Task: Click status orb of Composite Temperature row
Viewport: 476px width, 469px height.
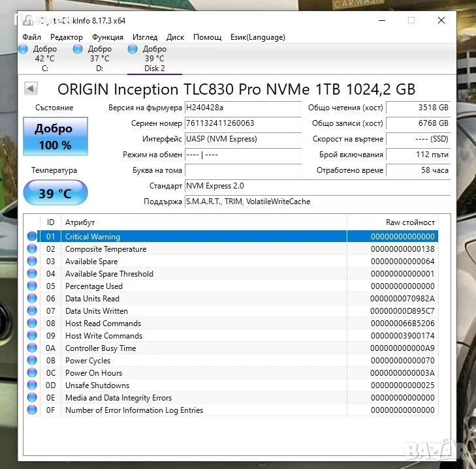Action: tap(32, 249)
